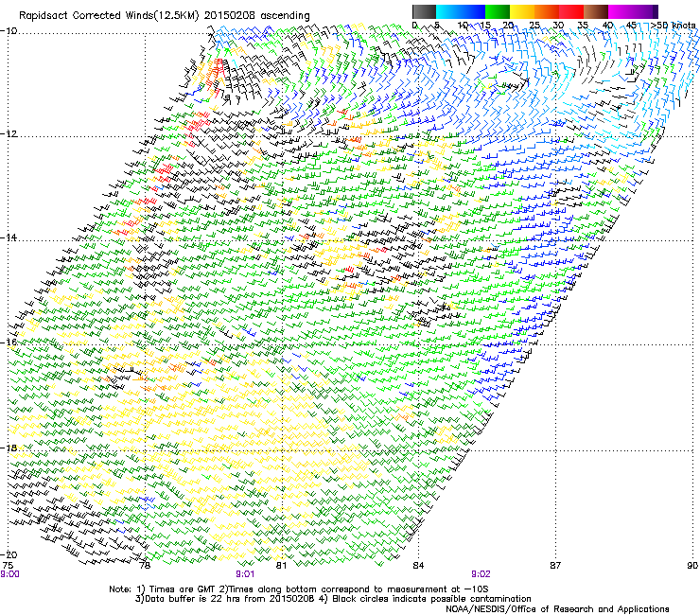Click the '84' longitude axis label
This screenshot has height=615, width=700.
[x=418, y=566]
